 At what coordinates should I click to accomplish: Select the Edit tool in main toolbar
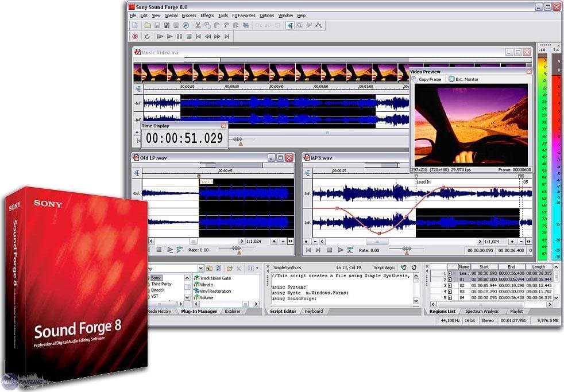[290, 25]
